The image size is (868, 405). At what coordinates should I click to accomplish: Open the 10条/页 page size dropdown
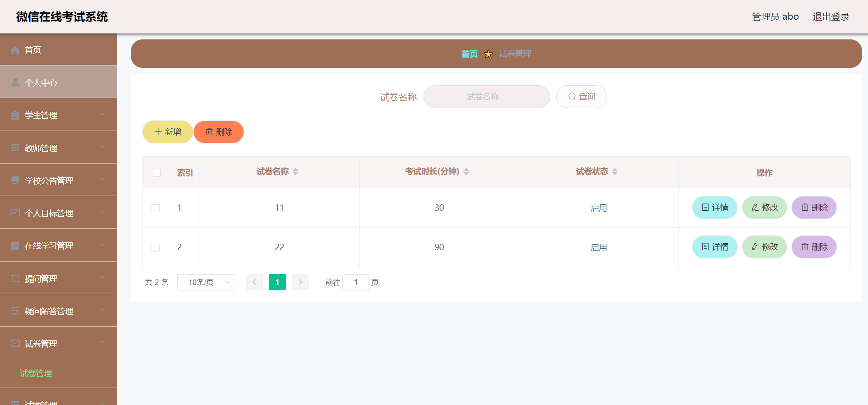[x=206, y=282]
